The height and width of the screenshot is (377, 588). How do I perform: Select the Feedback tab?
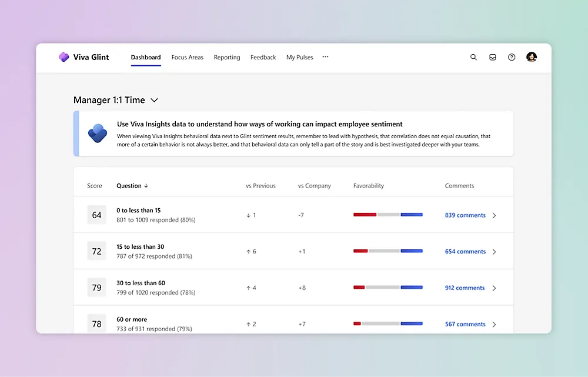(263, 58)
